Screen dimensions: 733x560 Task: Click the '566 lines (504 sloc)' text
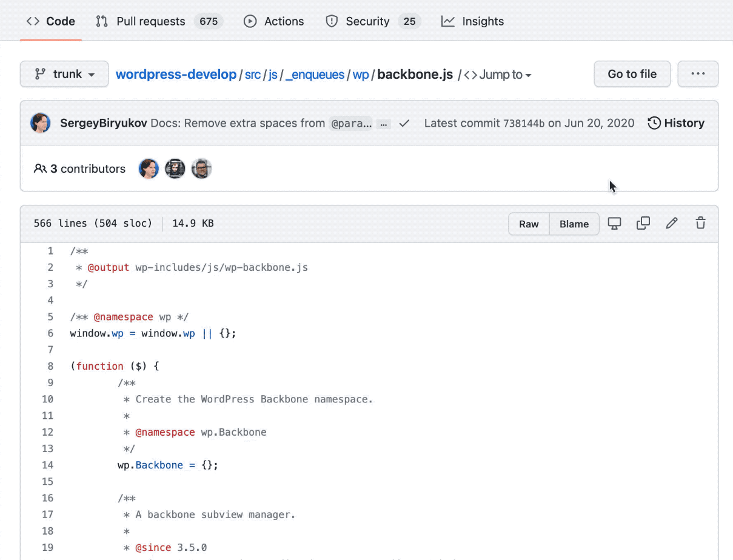click(x=93, y=224)
